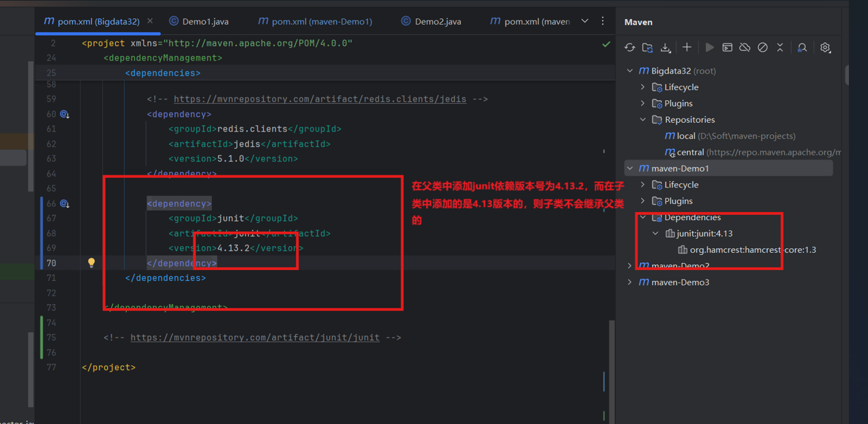Expand maven-Demo3 node
Viewport: 868px width, 424px height.
click(x=630, y=282)
